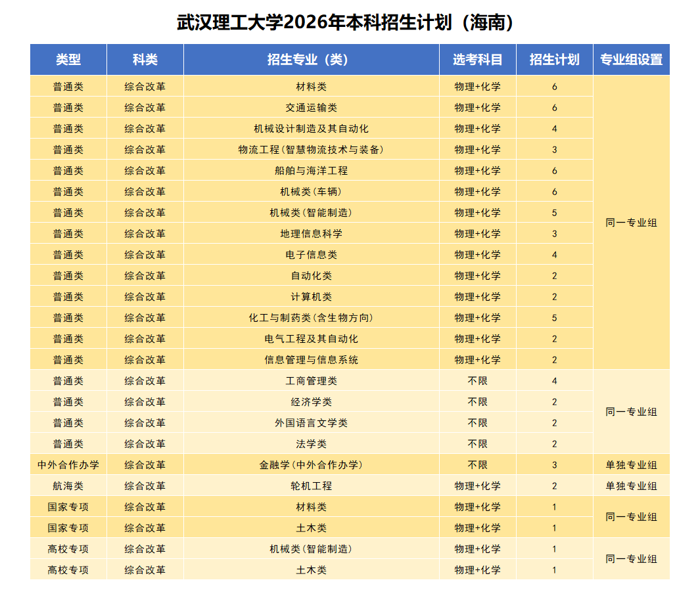The width and height of the screenshot is (700, 601).
Task: Select the 交通运输类 major cell
Action: tap(311, 108)
